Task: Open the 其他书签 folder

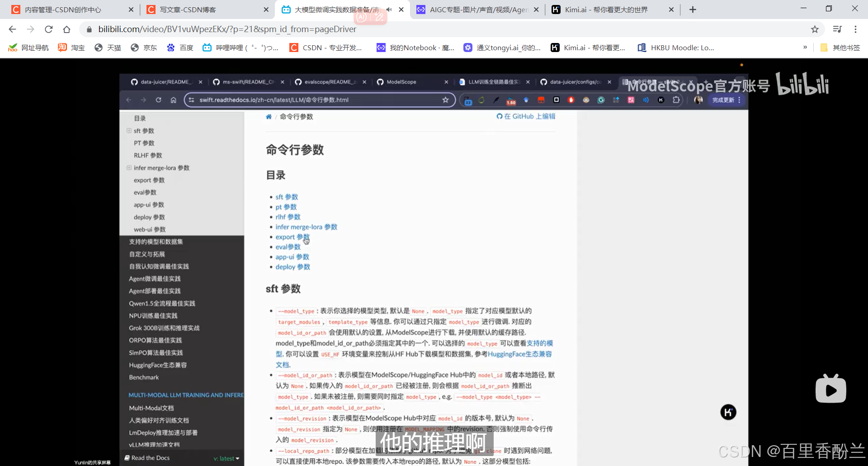Action: [x=840, y=48]
